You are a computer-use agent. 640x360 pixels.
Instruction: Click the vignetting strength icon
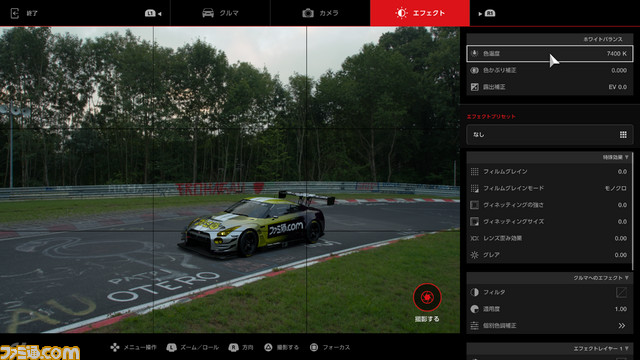[x=474, y=205]
